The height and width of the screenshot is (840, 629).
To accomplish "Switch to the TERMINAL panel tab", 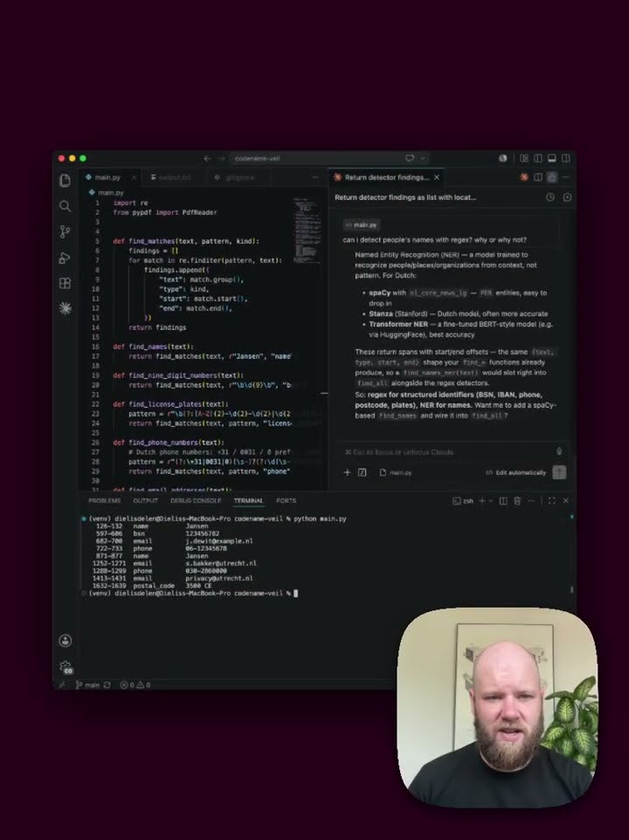I will pyautogui.click(x=248, y=501).
